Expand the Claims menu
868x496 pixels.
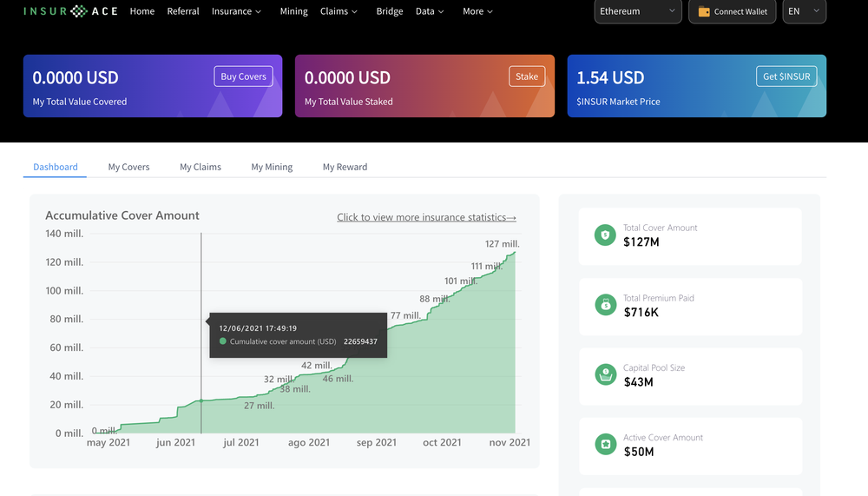[339, 11]
